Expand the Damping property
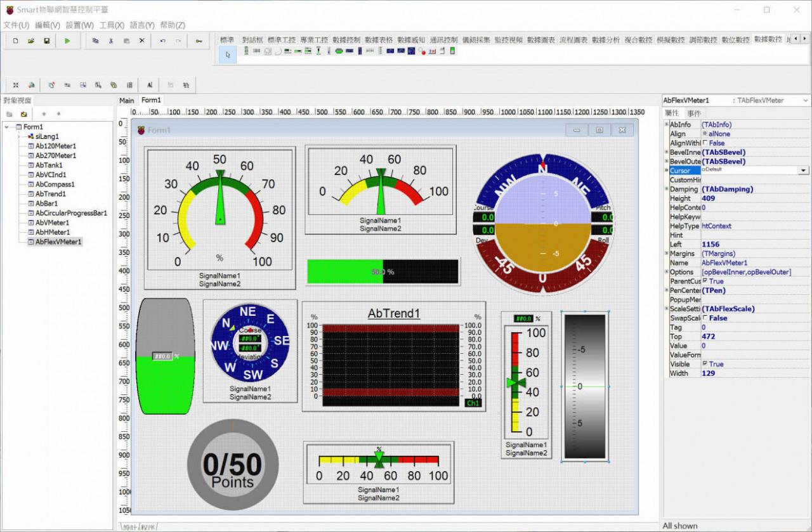This screenshot has width=812, height=532. coord(666,189)
